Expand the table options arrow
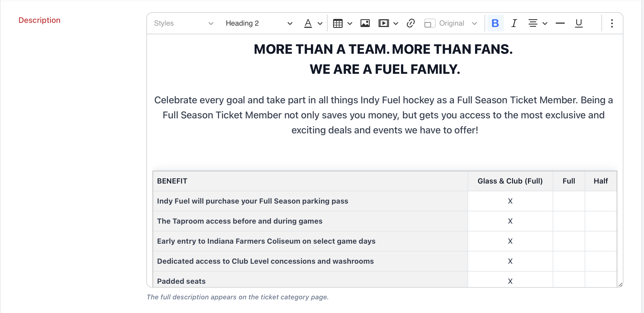This screenshot has width=644, height=313. click(x=350, y=23)
